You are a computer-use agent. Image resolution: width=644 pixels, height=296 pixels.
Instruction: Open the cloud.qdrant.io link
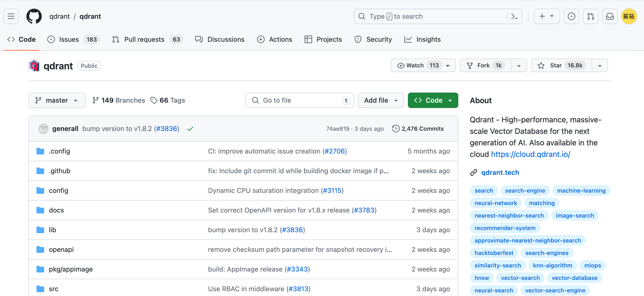click(531, 154)
